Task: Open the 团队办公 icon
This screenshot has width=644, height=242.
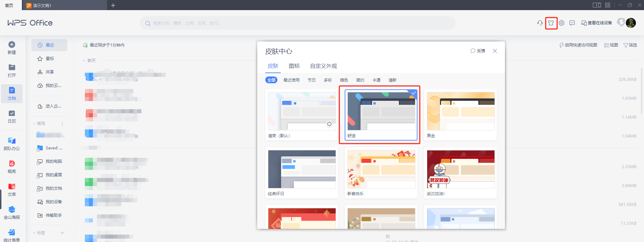Action: click(12, 141)
